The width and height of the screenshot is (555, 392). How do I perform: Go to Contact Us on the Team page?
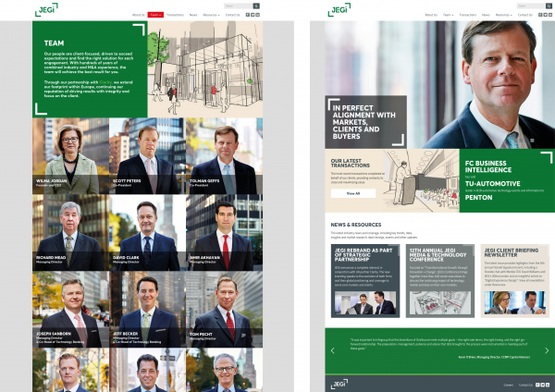click(232, 15)
